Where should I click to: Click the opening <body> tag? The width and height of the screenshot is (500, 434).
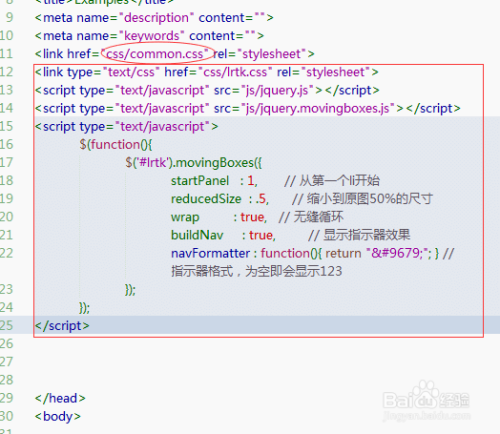click(58, 416)
